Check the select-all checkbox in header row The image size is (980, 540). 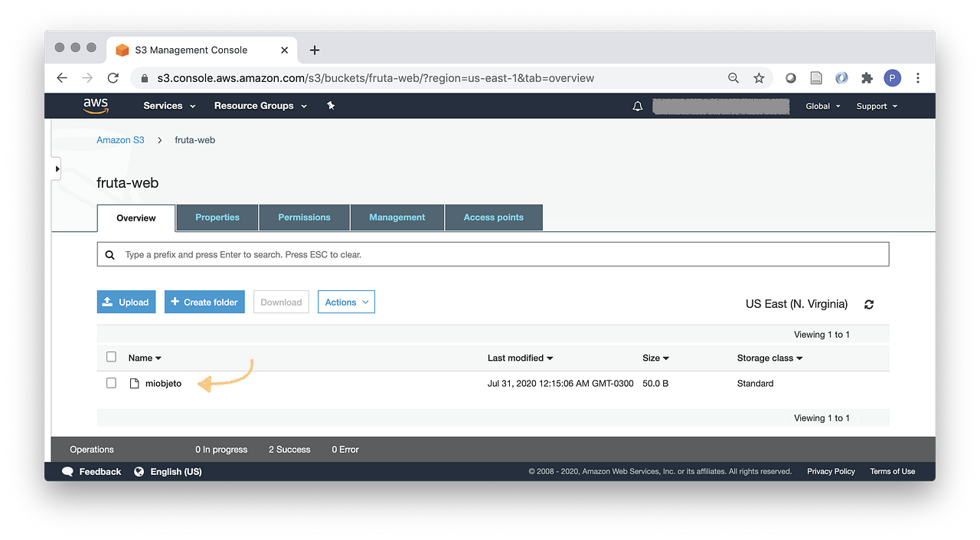click(x=111, y=357)
